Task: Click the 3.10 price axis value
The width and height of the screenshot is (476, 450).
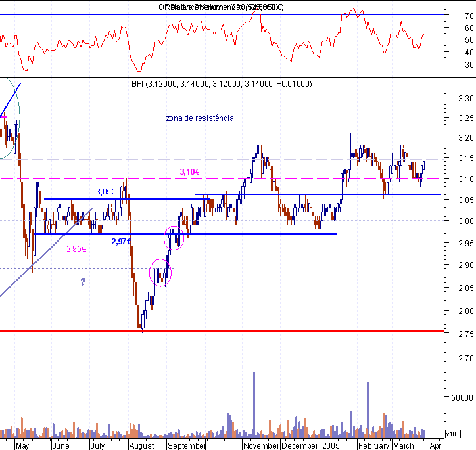Action: pyautogui.click(x=466, y=179)
